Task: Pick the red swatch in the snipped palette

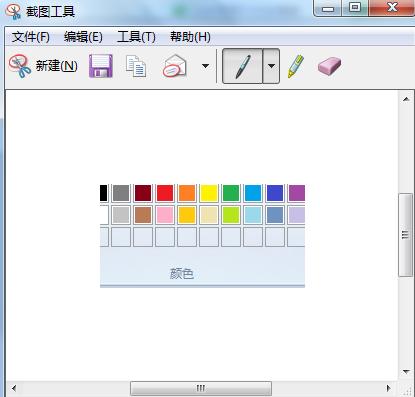Action: tap(165, 193)
